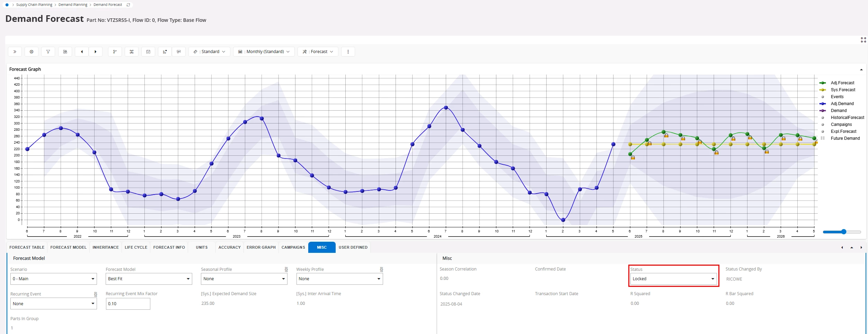Collapse the Forecast Graph section
Viewport: 868px width, 334px height.
(861, 70)
